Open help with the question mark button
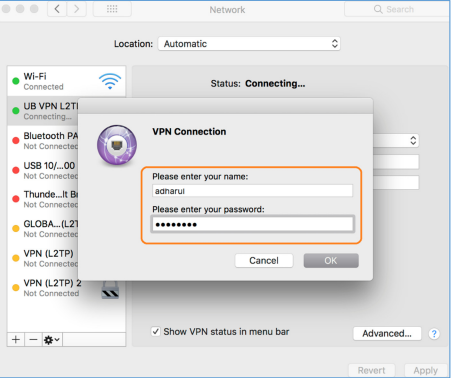Screen dimensions: 454x378 tap(434, 334)
